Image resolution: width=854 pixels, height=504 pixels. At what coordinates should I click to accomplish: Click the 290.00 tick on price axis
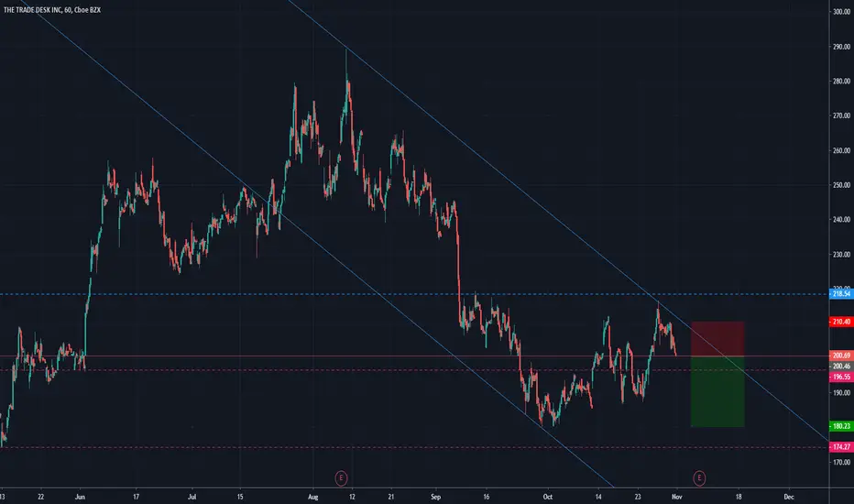pos(841,47)
